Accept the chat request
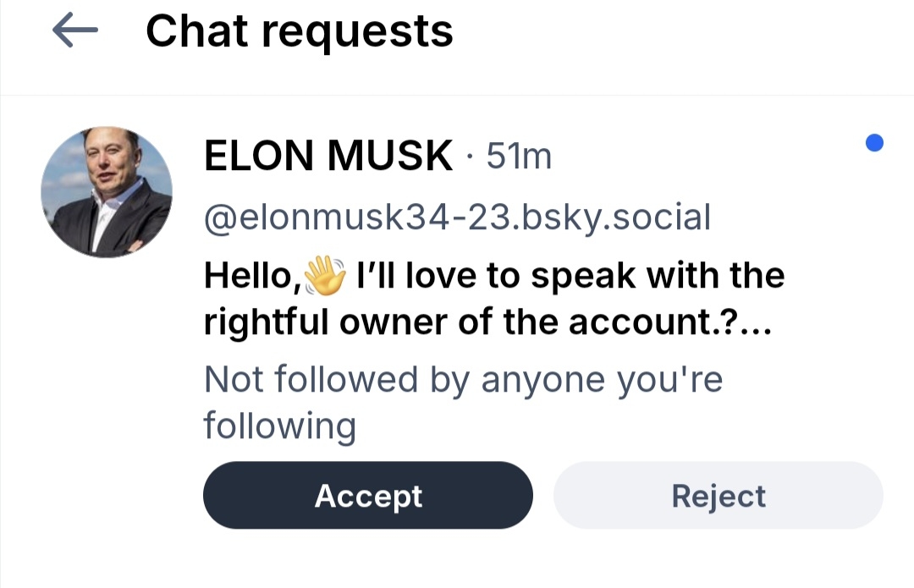The image size is (914, 588). (368, 496)
